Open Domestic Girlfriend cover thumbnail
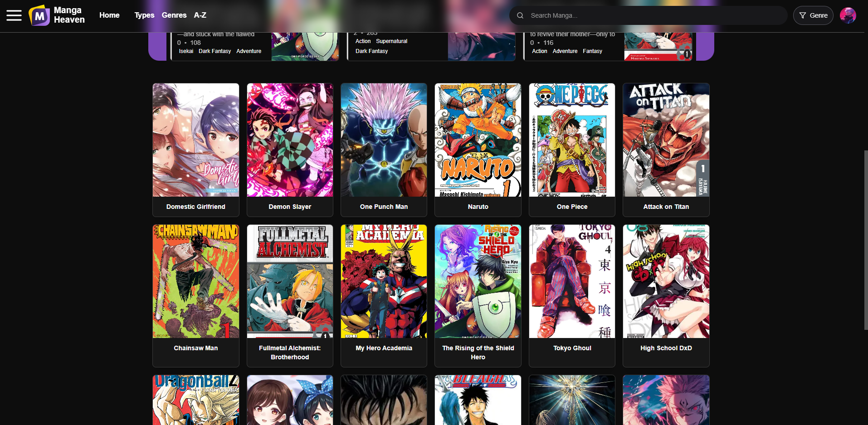Image resolution: width=868 pixels, height=425 pixels. 196,140
